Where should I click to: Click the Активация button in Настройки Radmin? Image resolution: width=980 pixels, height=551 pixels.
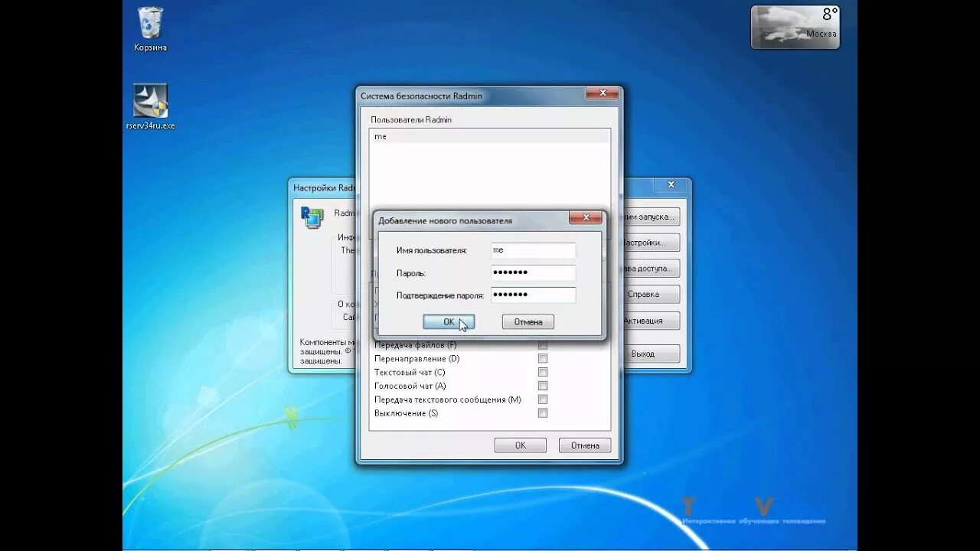pos(652,321)
